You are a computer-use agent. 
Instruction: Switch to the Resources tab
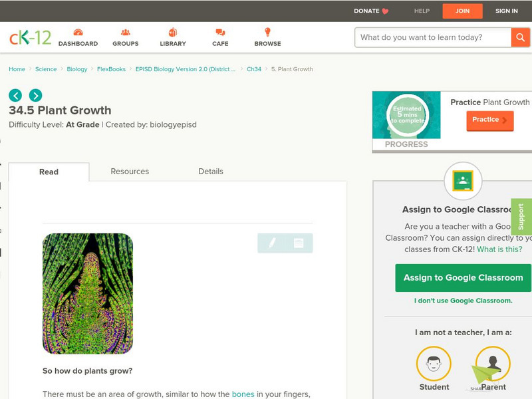point(130,172)
